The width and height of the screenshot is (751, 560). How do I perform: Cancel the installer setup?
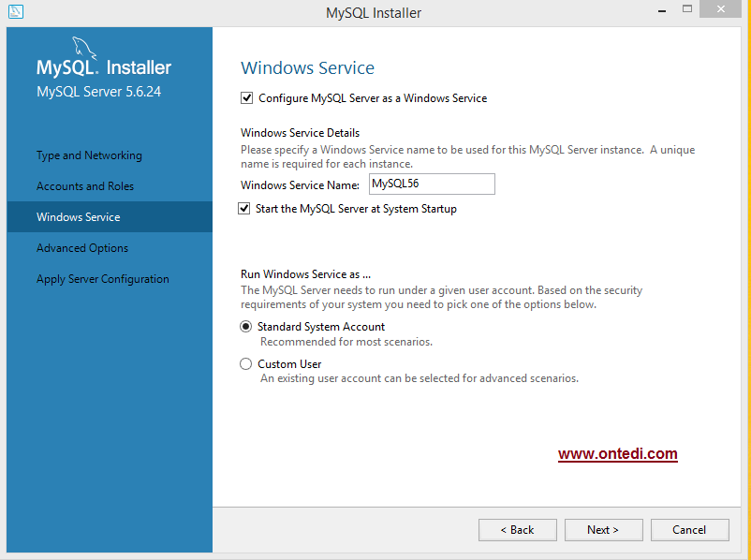690,530
